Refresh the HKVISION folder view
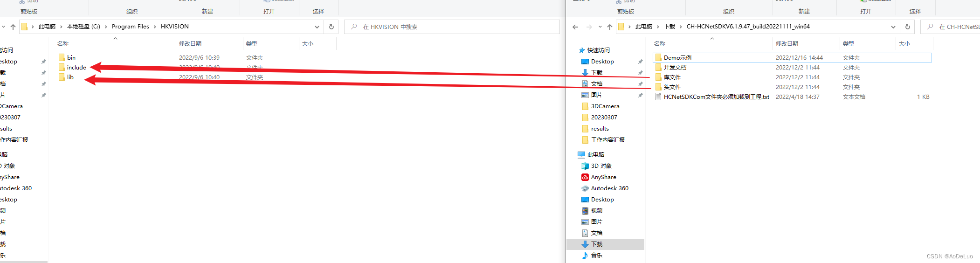This screenshot has height=263, width=980. 331,27
